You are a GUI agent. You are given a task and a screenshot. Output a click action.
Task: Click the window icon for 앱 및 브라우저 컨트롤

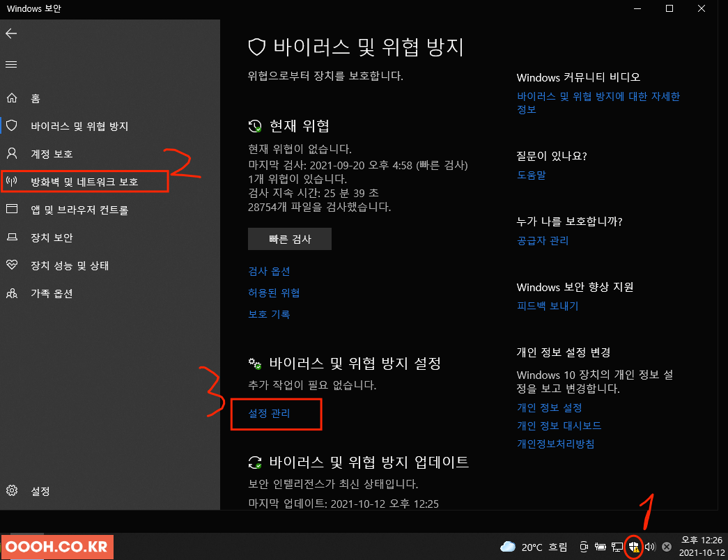coord(12,209)
